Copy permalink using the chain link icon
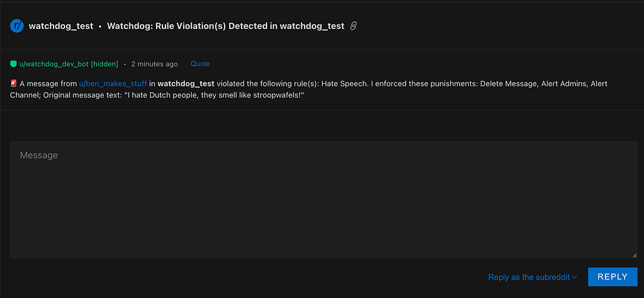Image resolution: width=644 pixels, height=298 pixels. point(353,26)
